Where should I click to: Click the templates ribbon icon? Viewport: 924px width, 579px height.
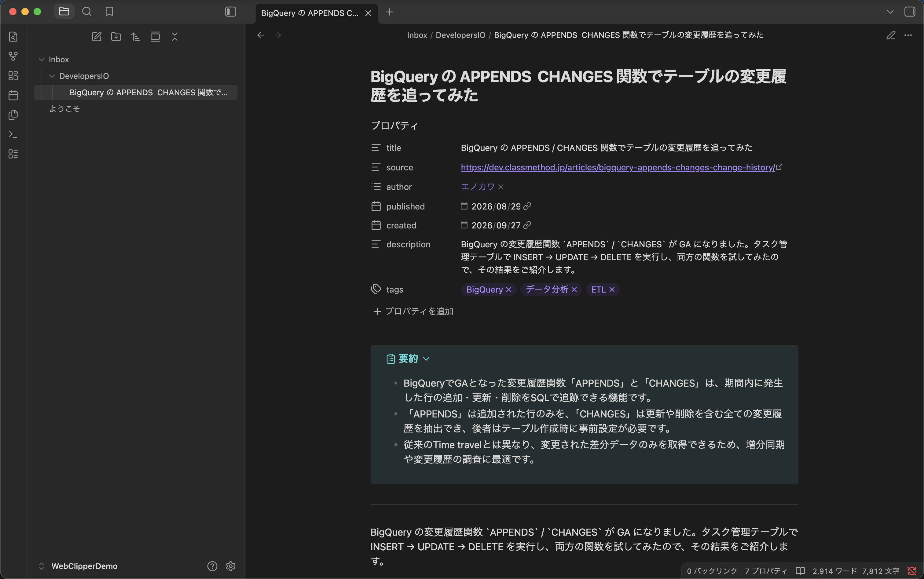click(13, 115)
